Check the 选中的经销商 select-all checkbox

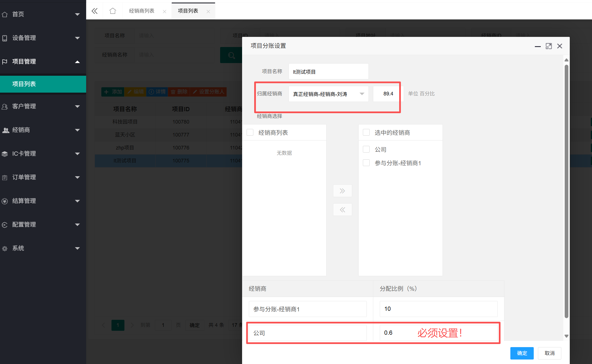pos(366,132)
